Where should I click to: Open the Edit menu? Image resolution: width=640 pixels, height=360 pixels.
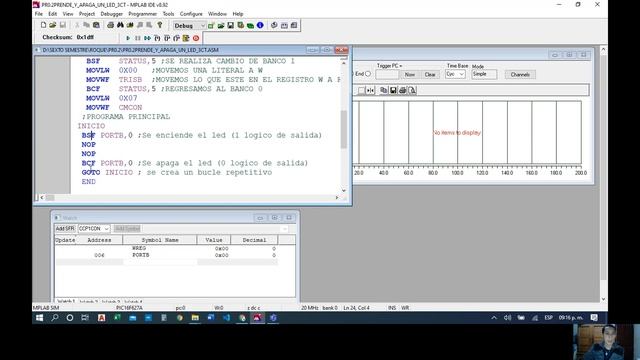click(x=53, y=14)
